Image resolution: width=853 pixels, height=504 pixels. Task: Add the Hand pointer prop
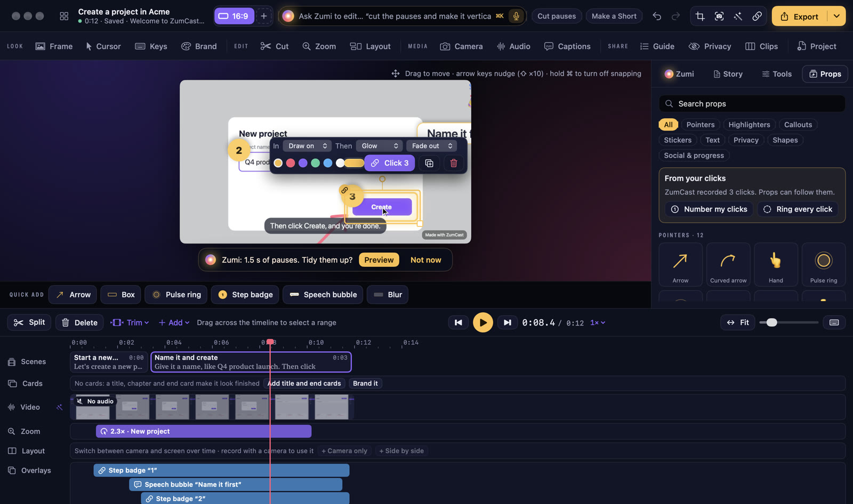click(x=776, y=264)
